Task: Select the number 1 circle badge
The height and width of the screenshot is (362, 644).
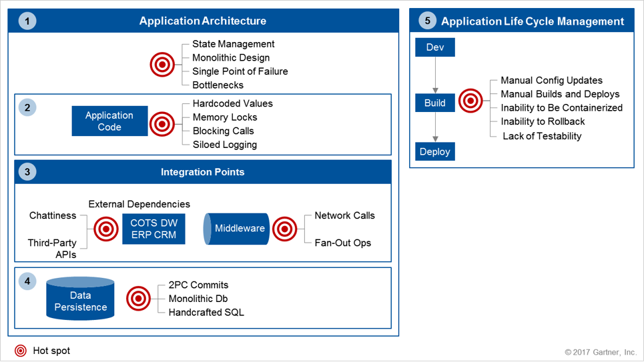Action: [27, 21]
